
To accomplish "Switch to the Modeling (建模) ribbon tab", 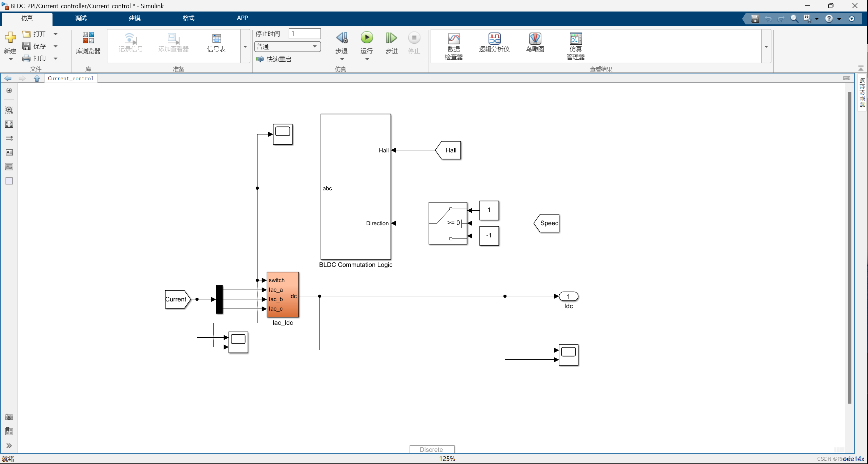I will [135, 18].
